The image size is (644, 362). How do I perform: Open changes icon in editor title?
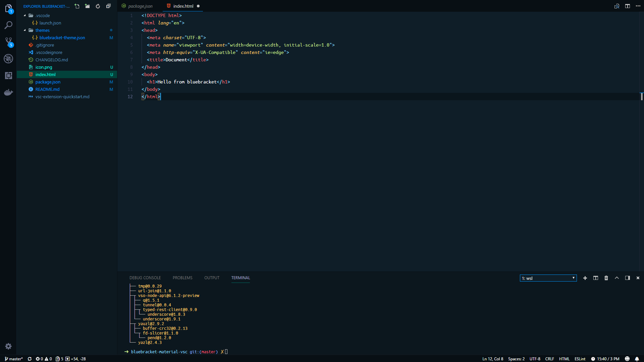coord(616,6)
